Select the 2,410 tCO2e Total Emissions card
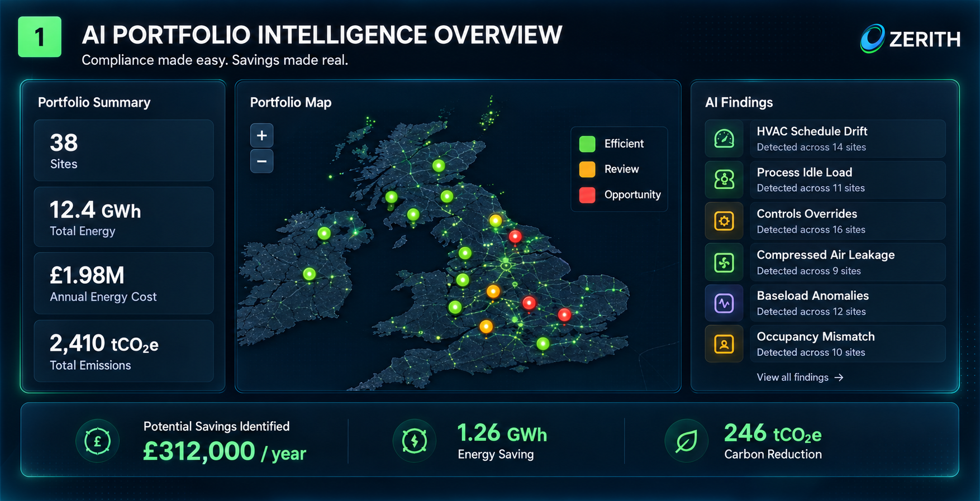Image resolution: width=980 pixels, height=501 pixels. 124,351
